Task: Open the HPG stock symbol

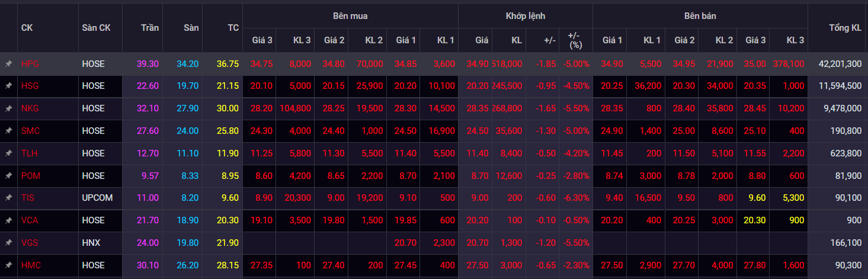Action: click(30, 63)
